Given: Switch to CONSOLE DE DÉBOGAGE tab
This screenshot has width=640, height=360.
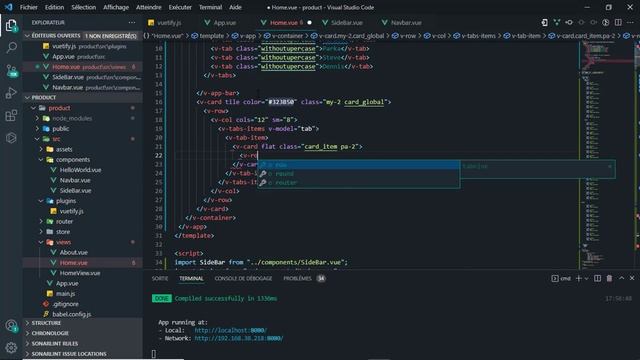Looking at the screenshot, I should pos(243,278).
